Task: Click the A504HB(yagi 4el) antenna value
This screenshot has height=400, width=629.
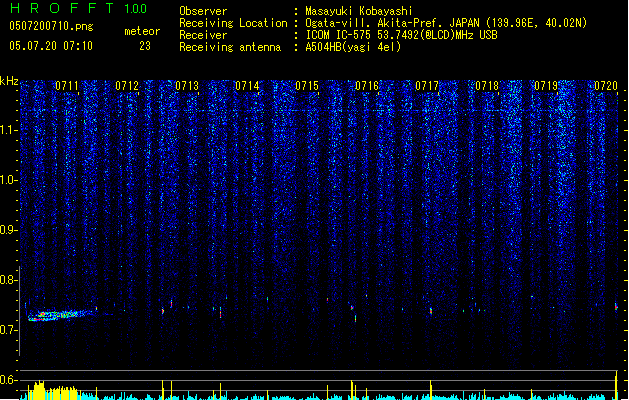Action: (353, 47)
